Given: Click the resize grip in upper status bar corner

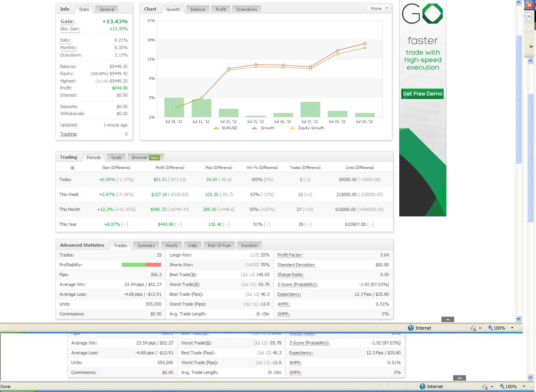Looking at the screenshot, I should click(x=520, y=329).
